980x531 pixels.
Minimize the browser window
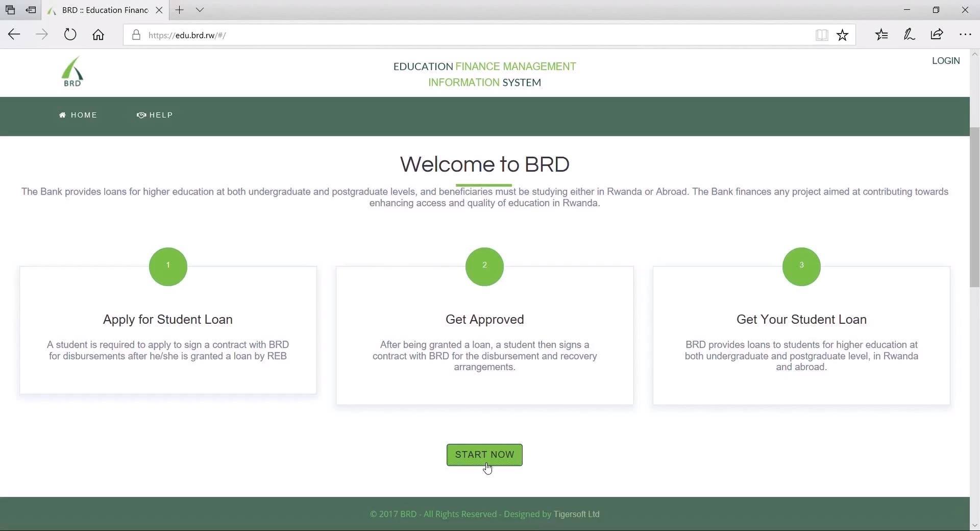[x=907, y=10]
